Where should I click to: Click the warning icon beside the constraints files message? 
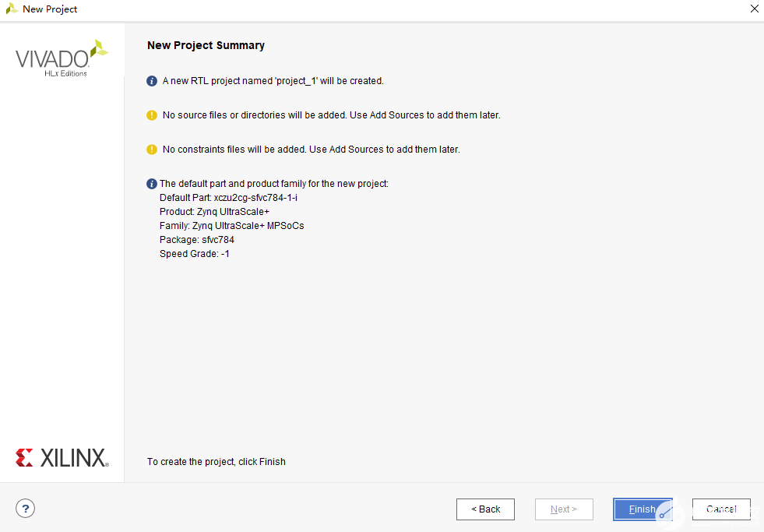click(x=152, y=150)
